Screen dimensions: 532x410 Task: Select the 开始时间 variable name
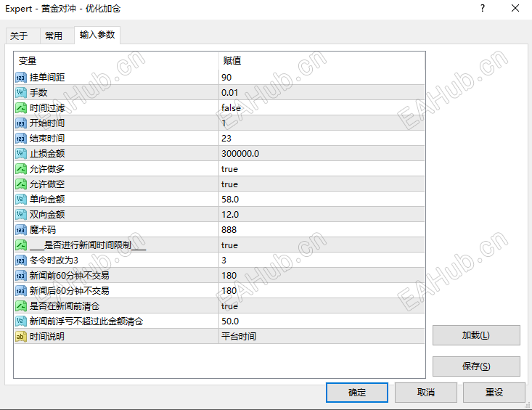(47, 123)
